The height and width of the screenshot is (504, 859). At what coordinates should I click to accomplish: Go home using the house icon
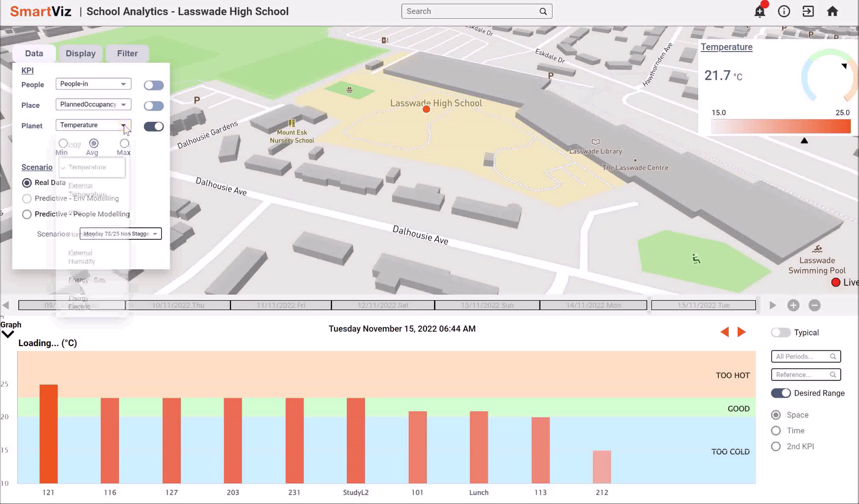(833, 11)
